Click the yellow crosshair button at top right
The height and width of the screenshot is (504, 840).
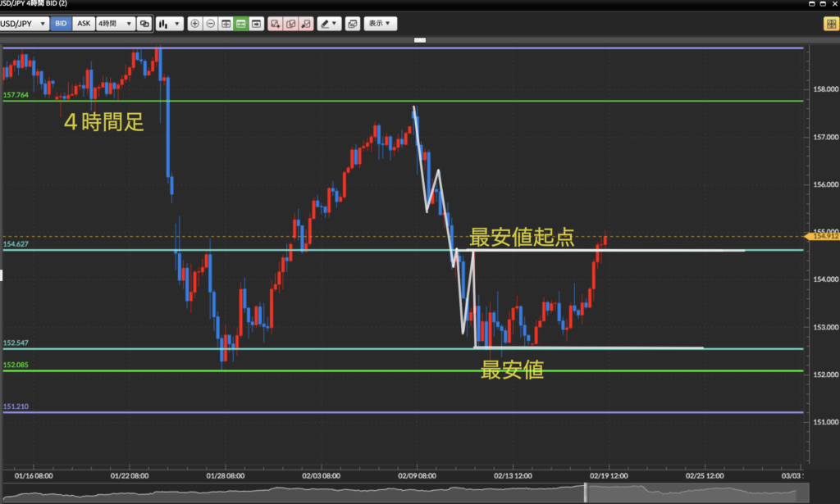click(x=829, y=24)
